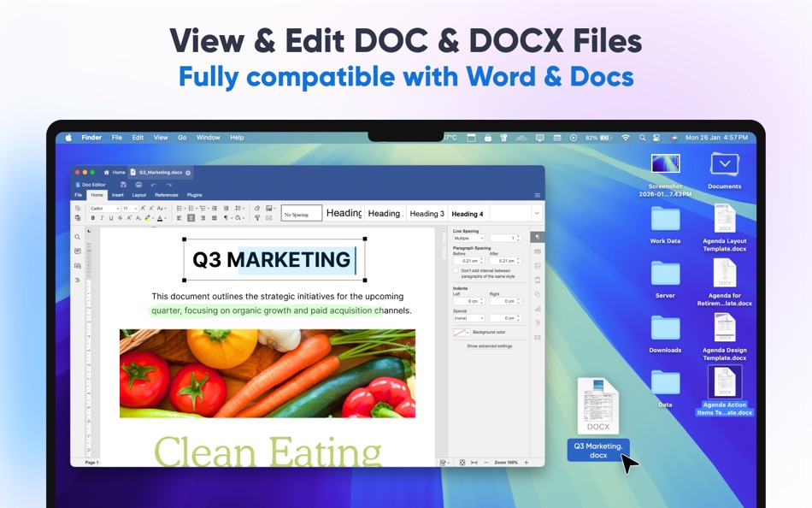The image size is (812, 508).
Task: Toggle bold formatting in the ribbon
Action: [93, 218]
